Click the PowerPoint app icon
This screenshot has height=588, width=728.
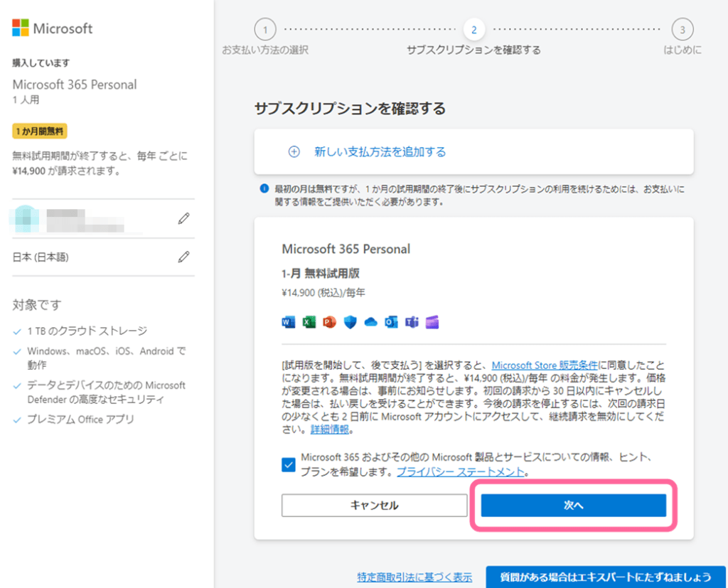(330, 322)
